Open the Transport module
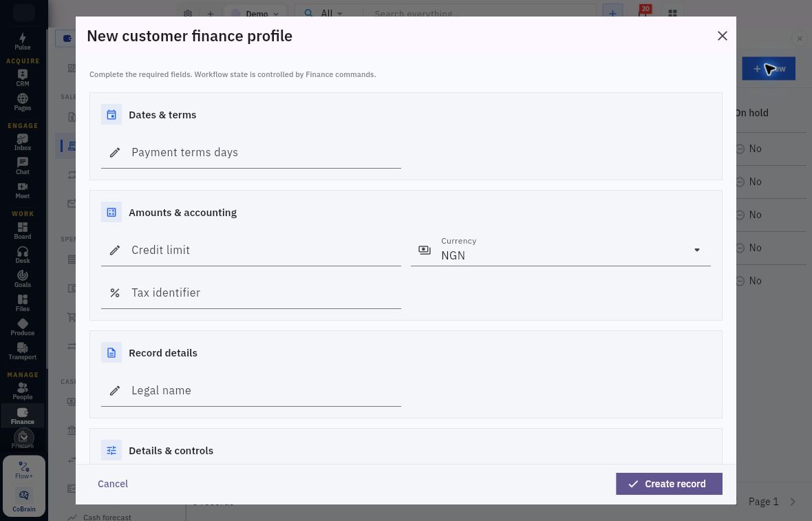The image size is (812, 521). point(22,351)
